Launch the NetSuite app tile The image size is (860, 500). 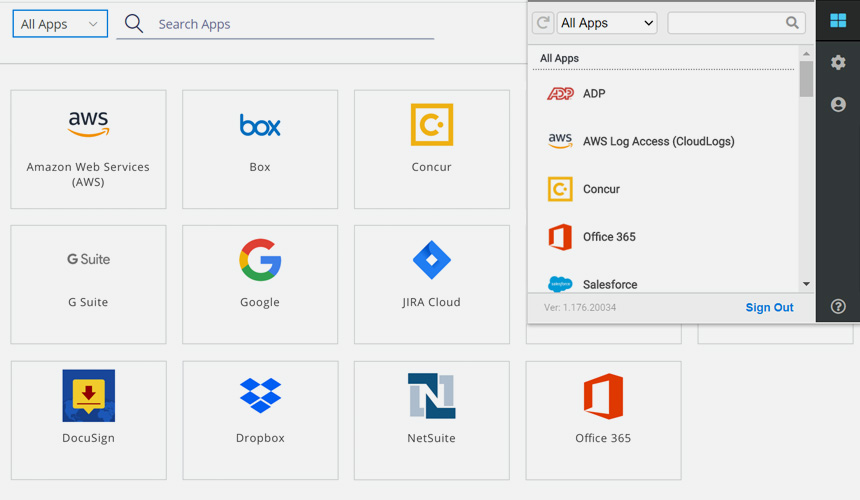(x=432, y=421)
